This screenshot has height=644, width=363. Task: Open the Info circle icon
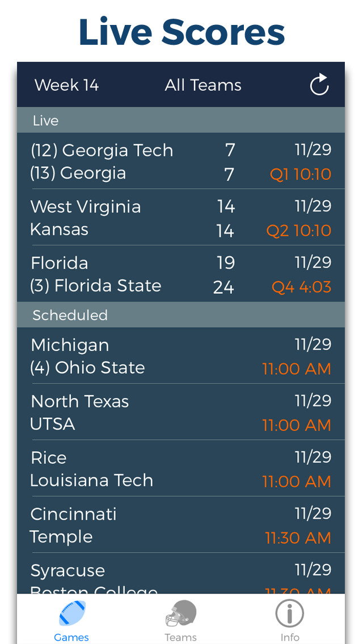[289, 613]
